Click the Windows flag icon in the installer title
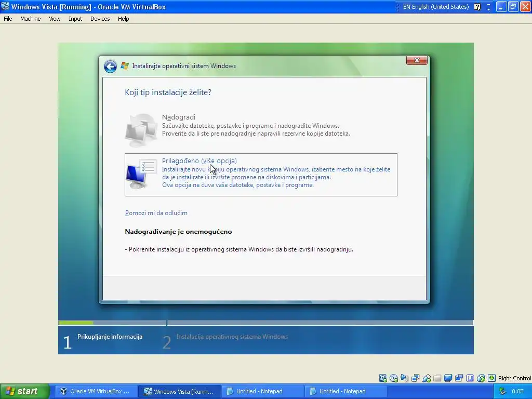Viewport: 532px width, 399px height. point(125,66)
